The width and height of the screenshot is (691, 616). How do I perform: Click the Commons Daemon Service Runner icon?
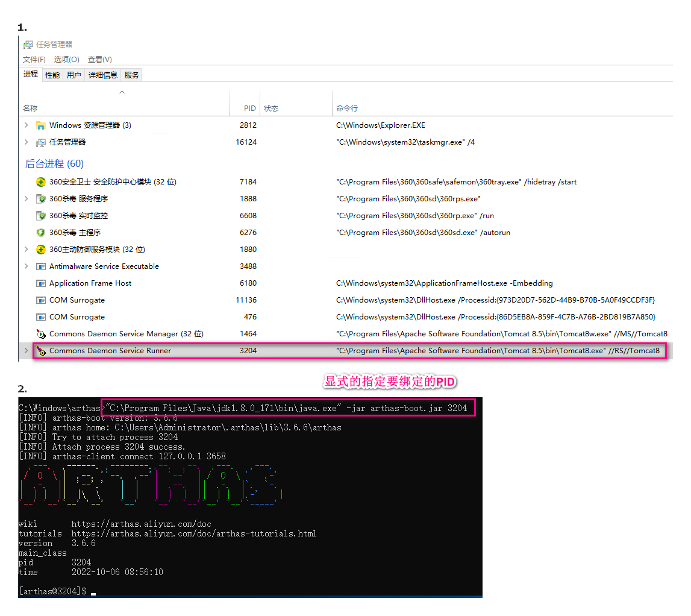click(40, 351)
